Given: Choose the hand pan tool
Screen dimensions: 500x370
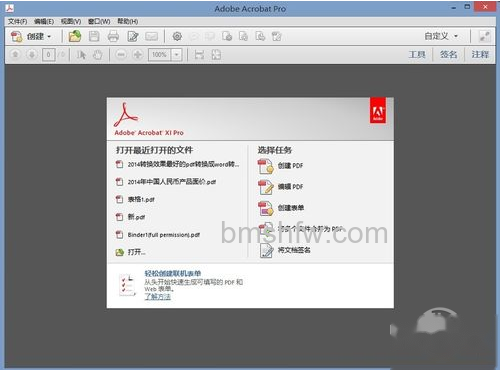Looking at the screenshot, I should [97, 55].
